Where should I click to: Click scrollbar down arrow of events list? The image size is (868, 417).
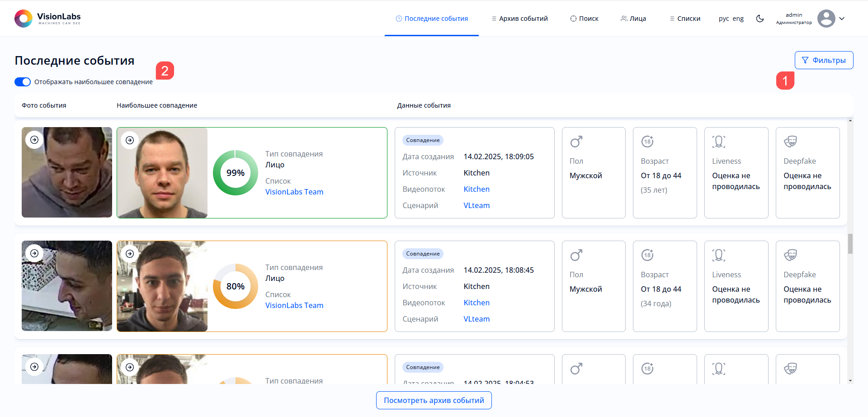[x=850, y=381]
